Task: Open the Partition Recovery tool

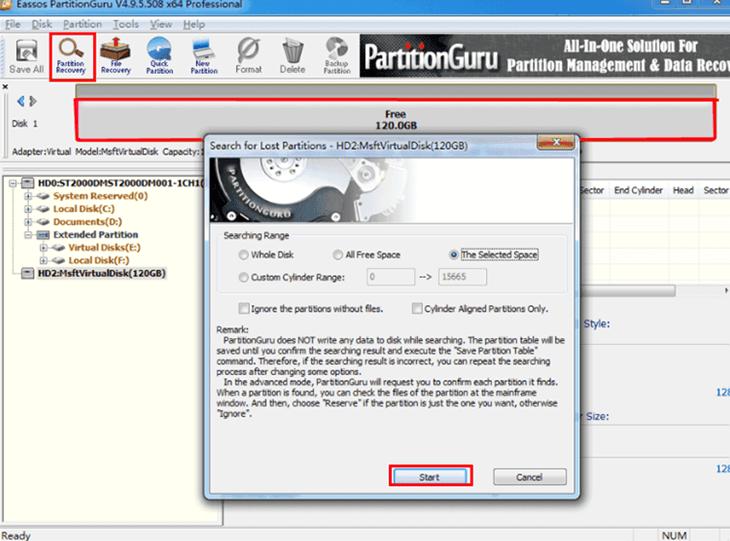Action: point(71,56)
